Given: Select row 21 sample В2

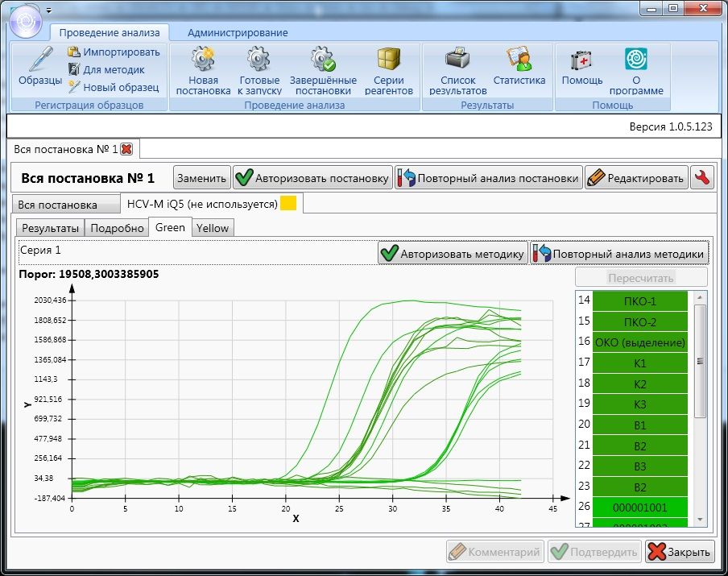Looking at the screenshot, I should (639, 446).
